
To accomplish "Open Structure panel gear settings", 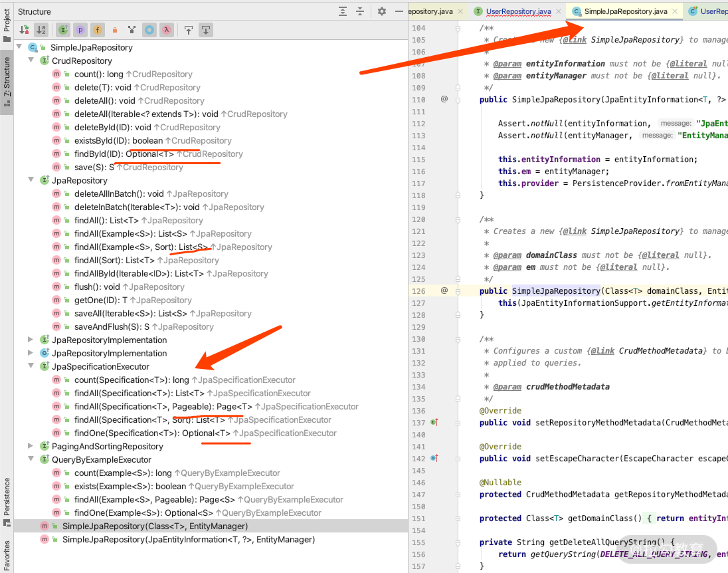I will point(382,11).
